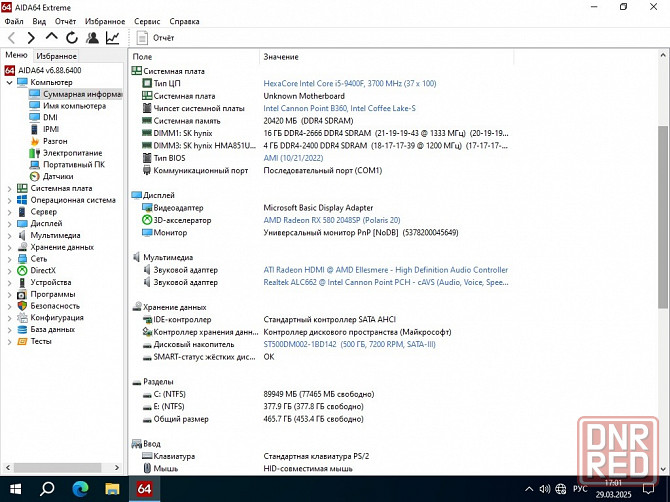Open the Файл menu

14,21
